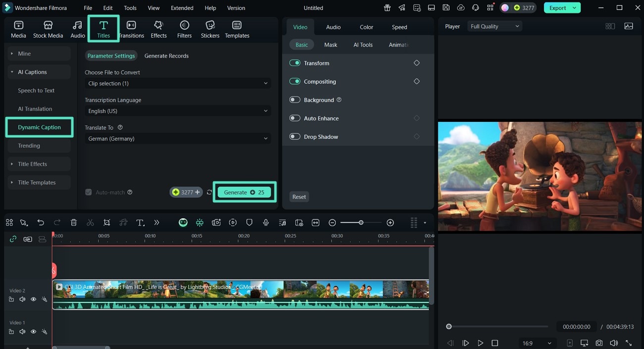The image size is (644, 349).
Task: Take a snapshot with the camera icon
Action: coord(599,343)
